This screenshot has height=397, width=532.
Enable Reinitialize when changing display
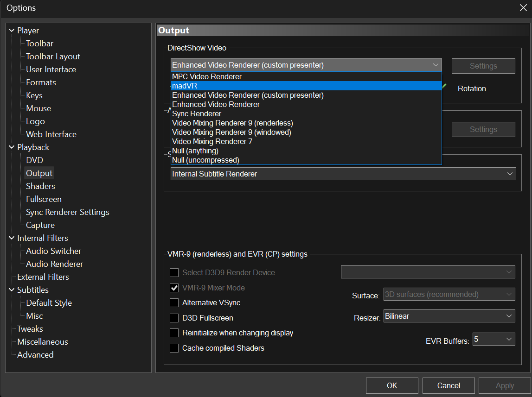coord(174,333)
